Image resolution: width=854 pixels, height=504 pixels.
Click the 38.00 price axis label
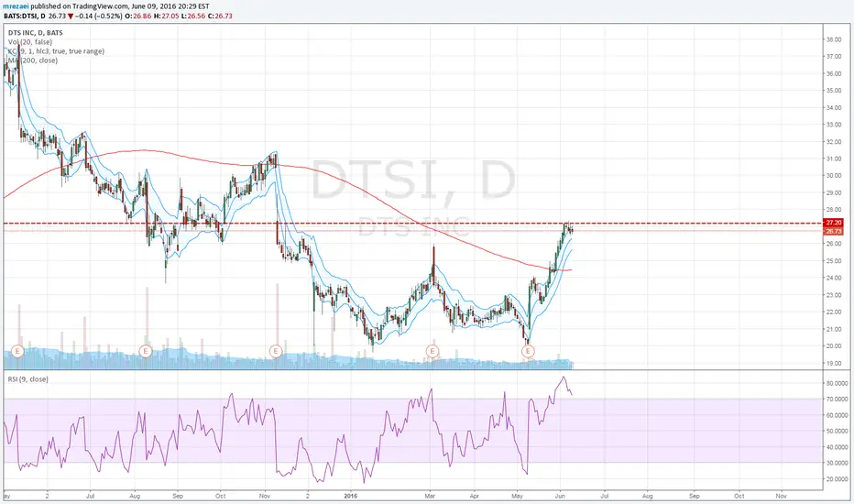[834, 39]
